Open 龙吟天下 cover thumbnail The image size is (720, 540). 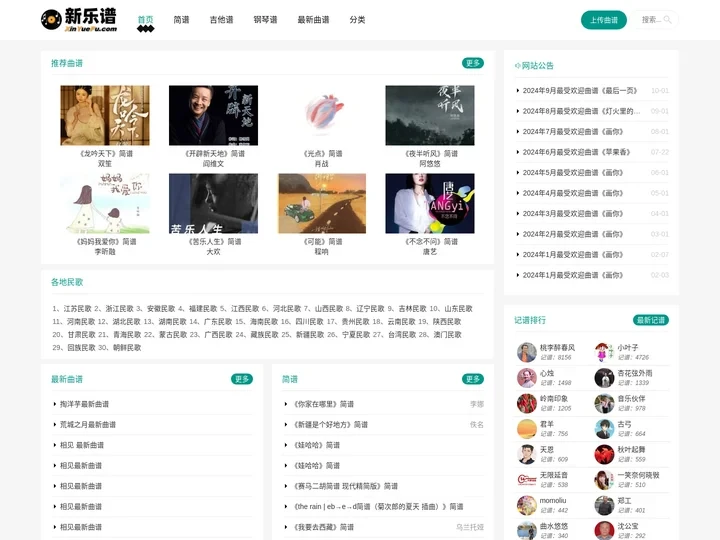(105, 115)
